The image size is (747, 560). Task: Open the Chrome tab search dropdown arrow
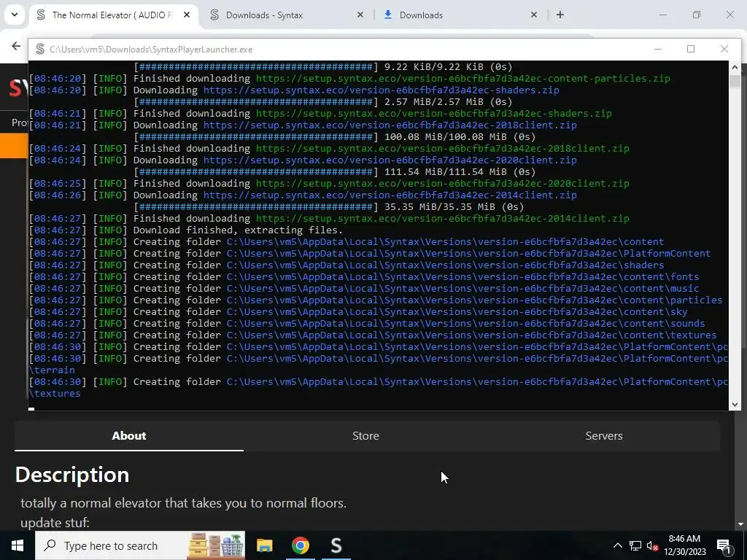tap(15, 15)
